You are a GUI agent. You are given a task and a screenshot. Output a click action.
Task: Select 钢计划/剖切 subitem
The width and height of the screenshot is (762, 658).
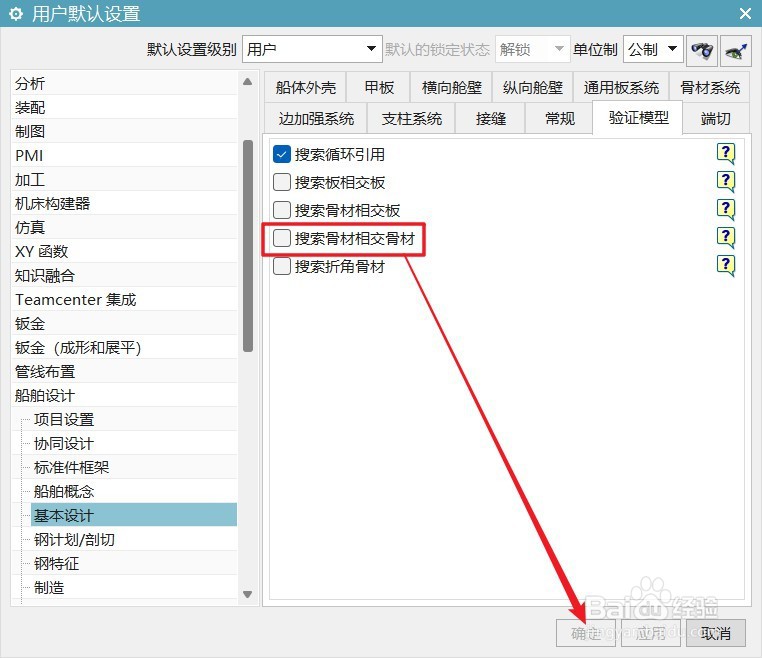[134, 539]
